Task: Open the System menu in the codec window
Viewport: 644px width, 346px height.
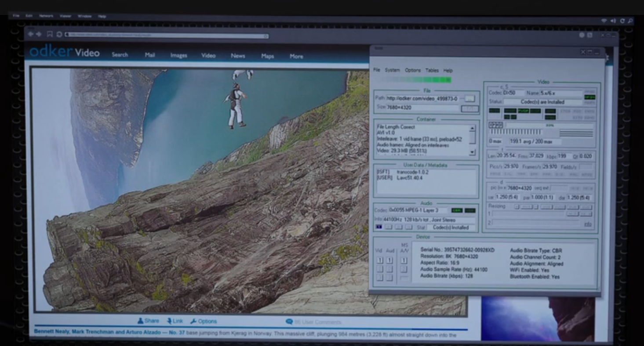Action: tap(392, 70)
